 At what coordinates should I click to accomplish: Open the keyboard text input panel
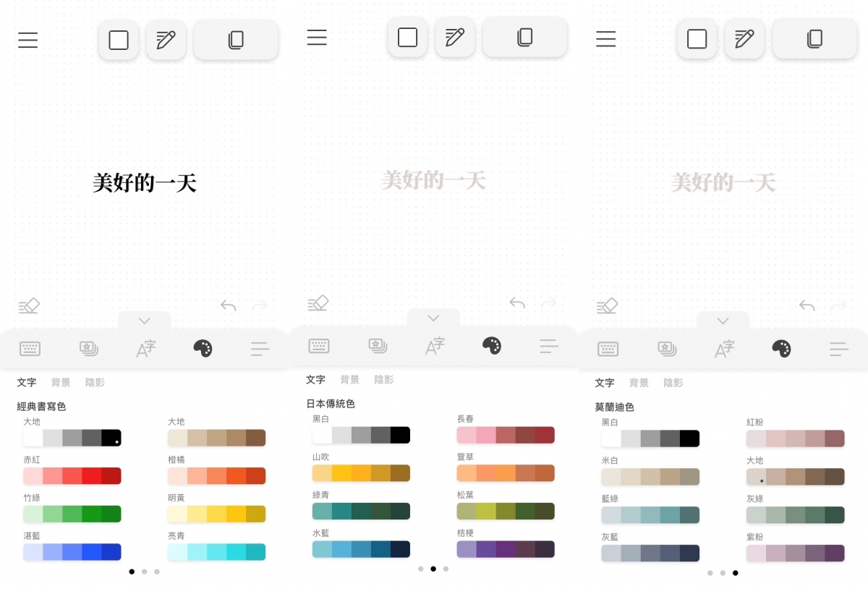(30, 349)
